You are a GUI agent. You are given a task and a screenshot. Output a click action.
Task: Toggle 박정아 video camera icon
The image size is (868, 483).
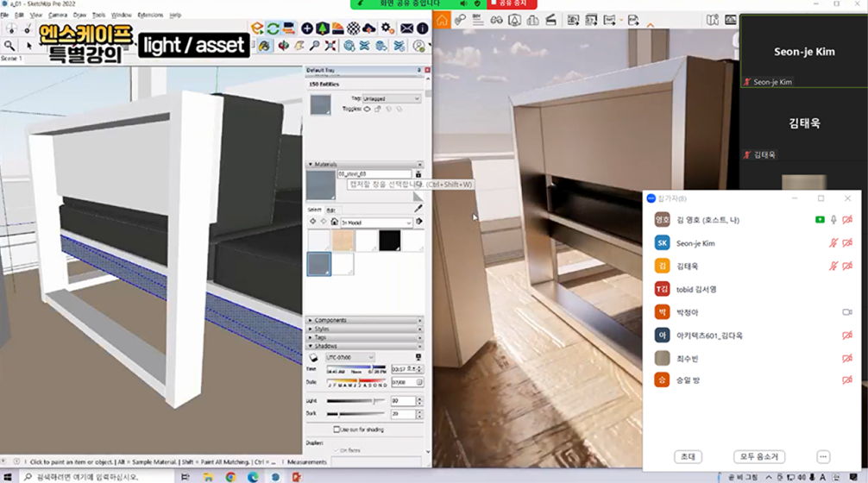pyautogui.click(x=847, y=312)
